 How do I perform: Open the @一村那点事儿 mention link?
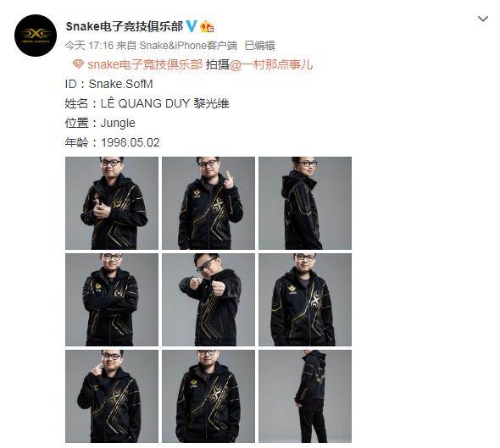click(x=271, y=64)
